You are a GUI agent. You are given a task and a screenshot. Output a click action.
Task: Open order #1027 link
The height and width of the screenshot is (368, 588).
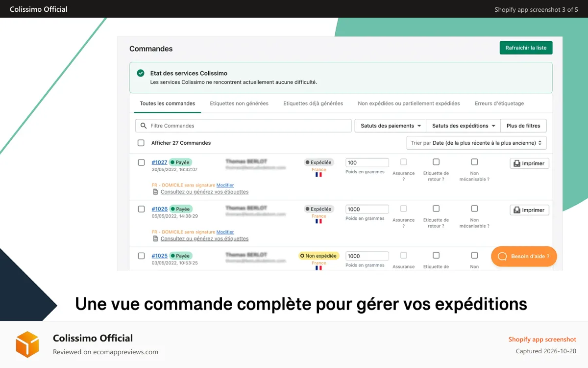[x=159, y=162]
